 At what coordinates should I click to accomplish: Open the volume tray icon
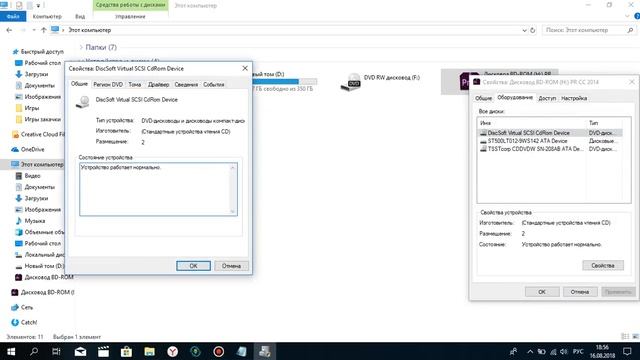(x=564, y=351)
